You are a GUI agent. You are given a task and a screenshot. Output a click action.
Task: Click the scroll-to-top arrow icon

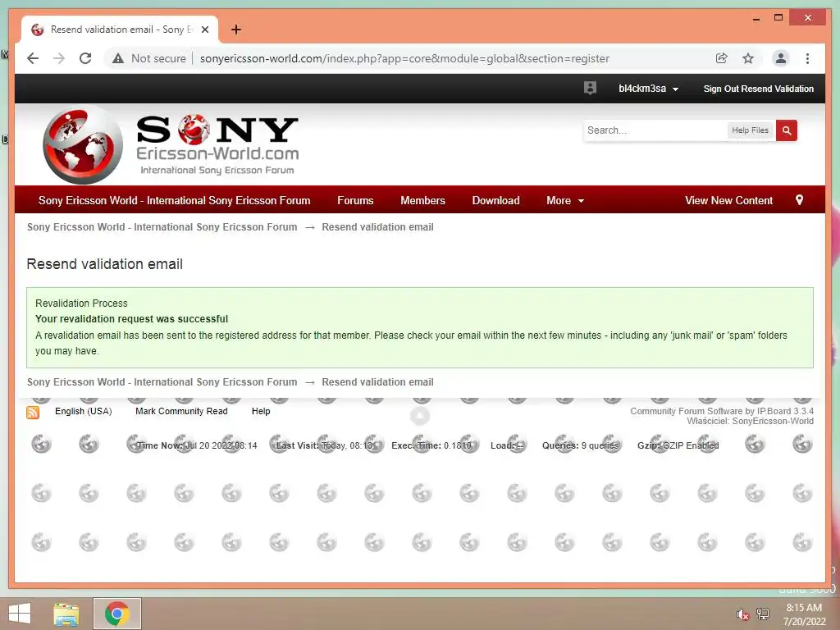420,416
